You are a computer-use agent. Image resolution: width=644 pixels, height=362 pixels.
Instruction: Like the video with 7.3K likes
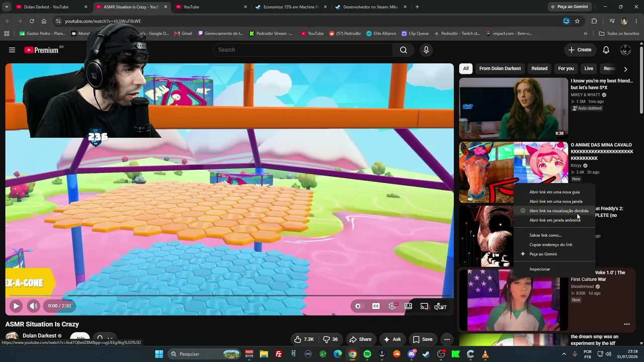[x=304, y=339]
